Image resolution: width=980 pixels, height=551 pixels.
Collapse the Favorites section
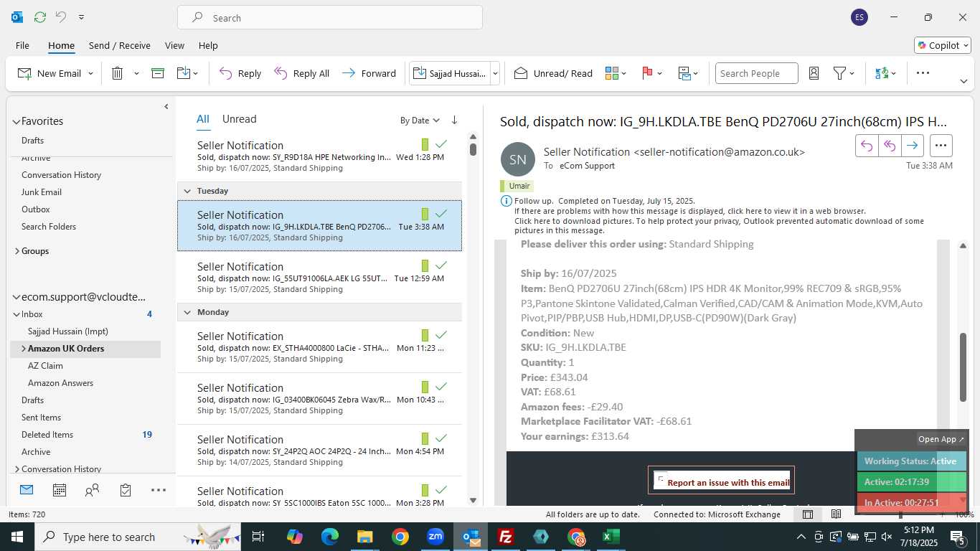16,122
